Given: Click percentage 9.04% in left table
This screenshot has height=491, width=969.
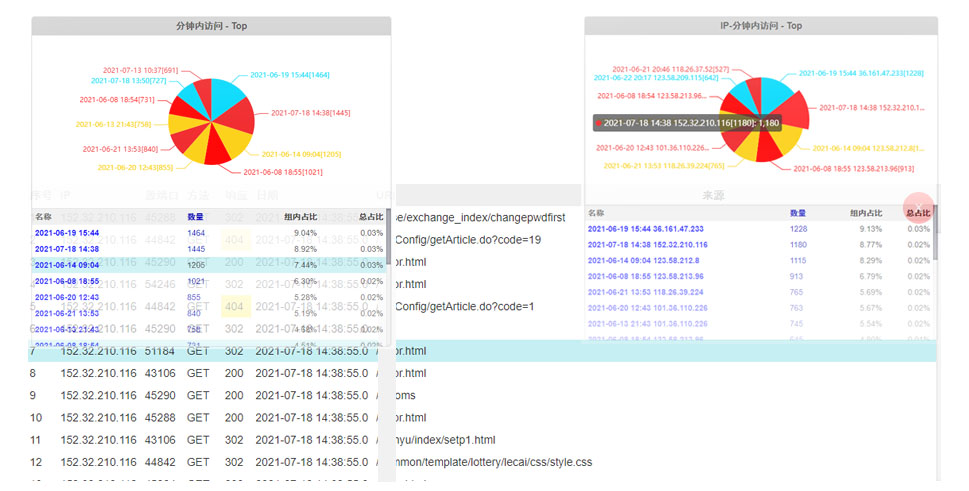Looking at the screenshot, I should point(305,233).
